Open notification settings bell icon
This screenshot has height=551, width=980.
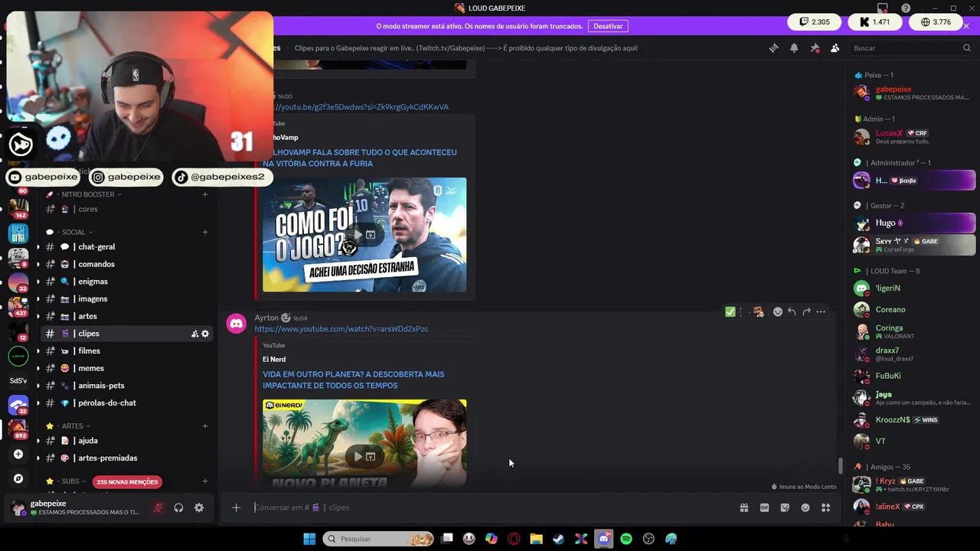pyautogui.click(x=794, y=47)
